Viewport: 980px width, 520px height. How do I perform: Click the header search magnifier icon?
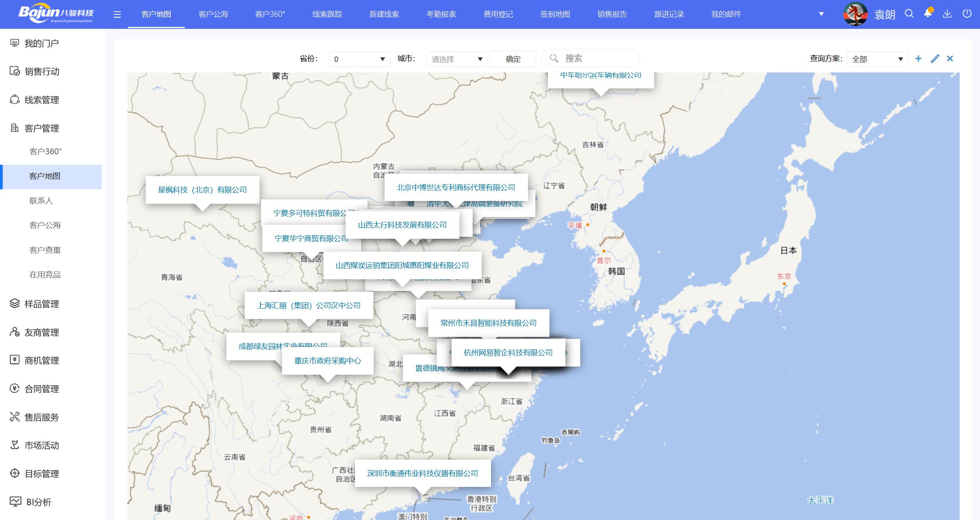909,14
